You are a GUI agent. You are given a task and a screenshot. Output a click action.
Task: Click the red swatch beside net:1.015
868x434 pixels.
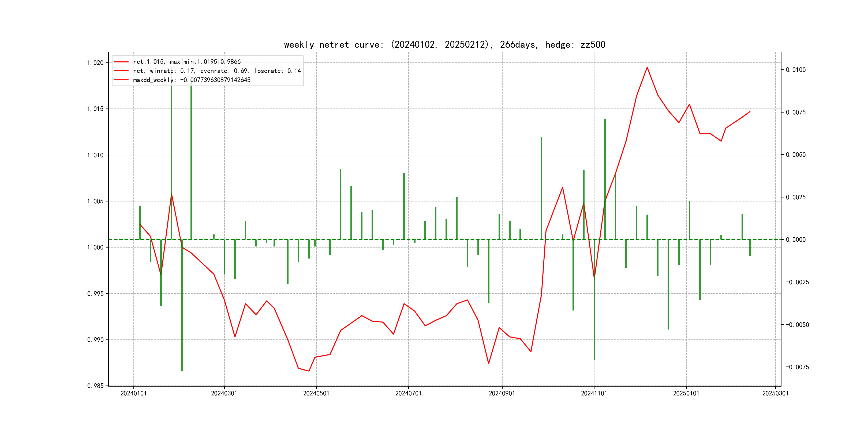click(121, 62)
